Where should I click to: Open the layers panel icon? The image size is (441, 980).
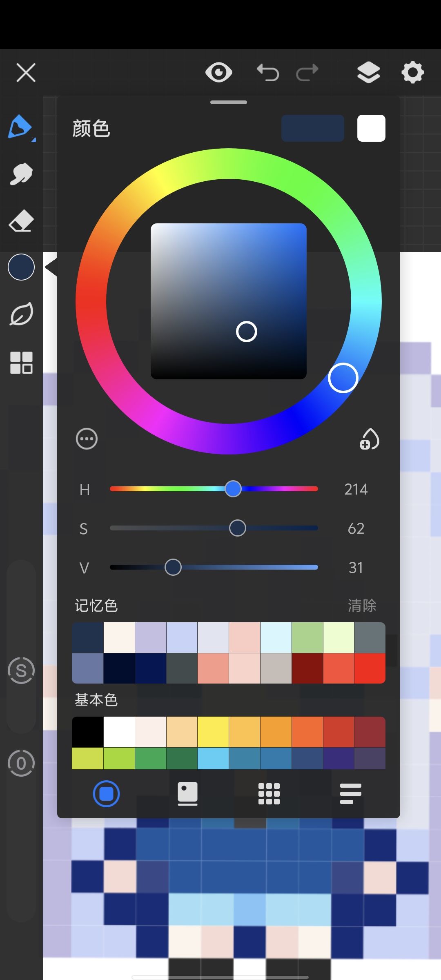click(x=368, y=73)
